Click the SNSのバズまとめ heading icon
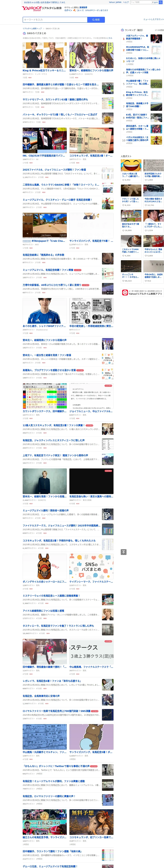The height and width of the screenshot is (868, 164). [x=24, y=33]
